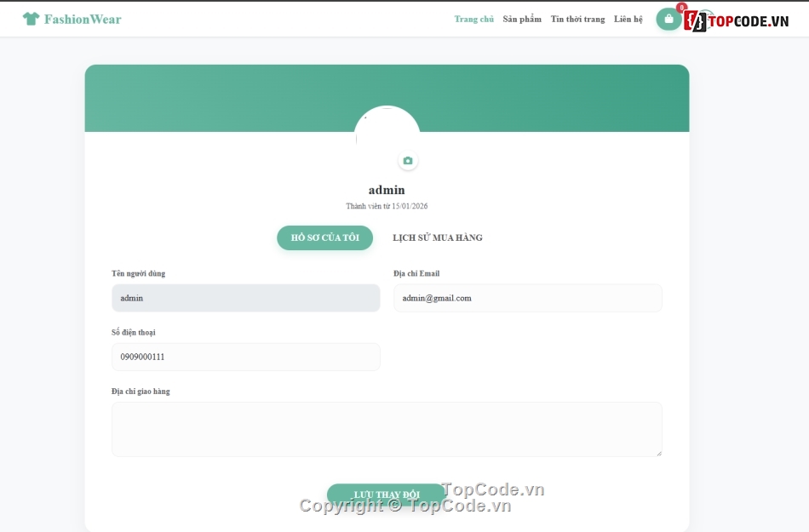The image size is (809, 532).
Task: Click the 'Thành viên từ 15/01/2026' text
Action: (387, 206)
